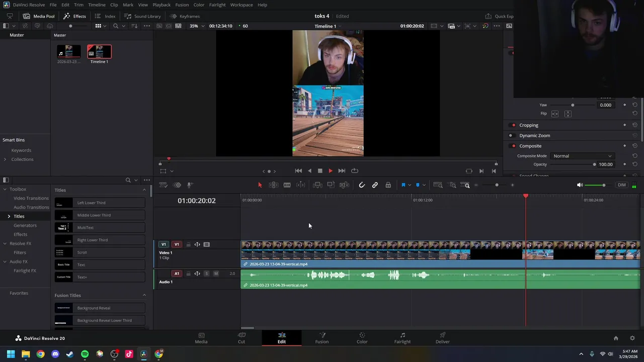
Task: Open the Fairlight menu in the menu bar
Action: [217, 5]
